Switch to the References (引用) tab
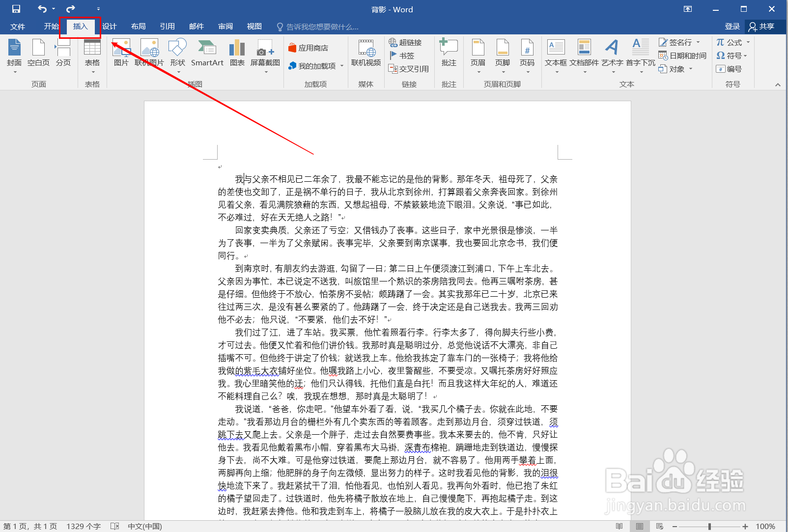 [168, 27]
